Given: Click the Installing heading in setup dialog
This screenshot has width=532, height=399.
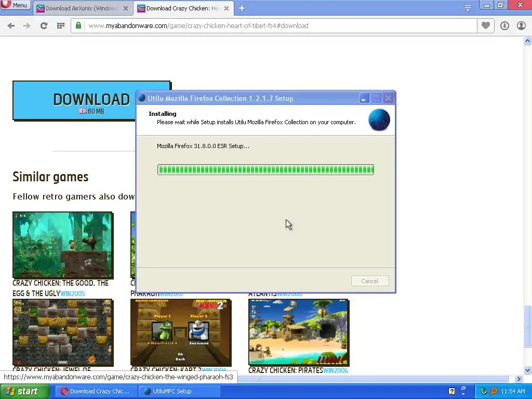Looking at the screenshot, I should pos(163,114).
